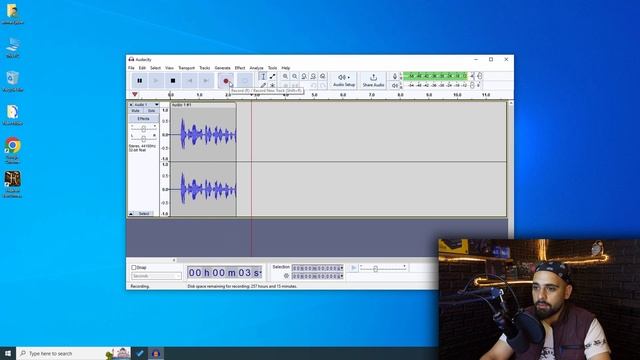Click the Fit Project to Width icon
This screenshot has height=360, width=640.
click(x=313, y=76)
